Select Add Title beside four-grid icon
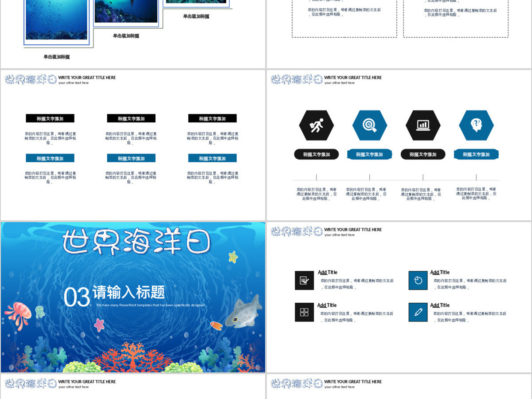The width and height of the screenshot is (532, 399). (327, 305)
